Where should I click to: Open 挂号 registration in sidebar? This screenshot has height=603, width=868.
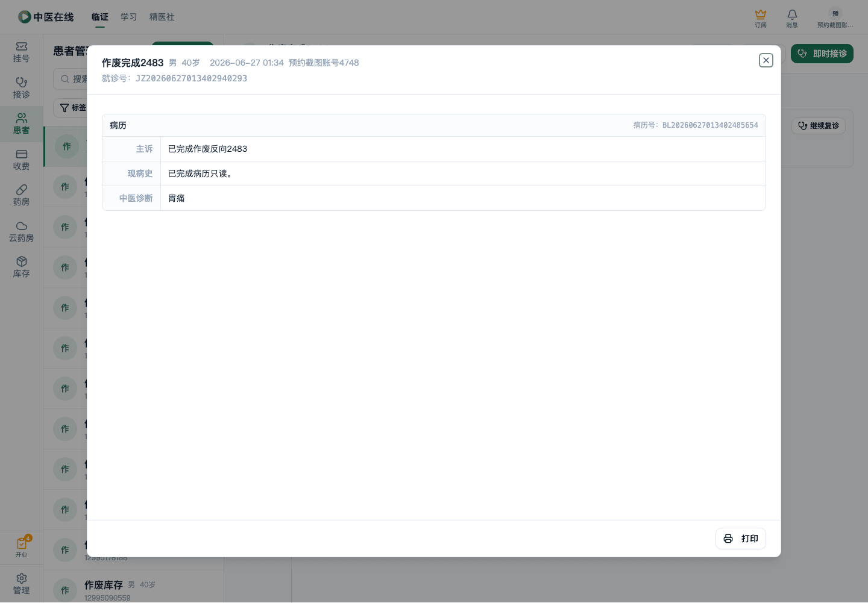click(22, 52)
